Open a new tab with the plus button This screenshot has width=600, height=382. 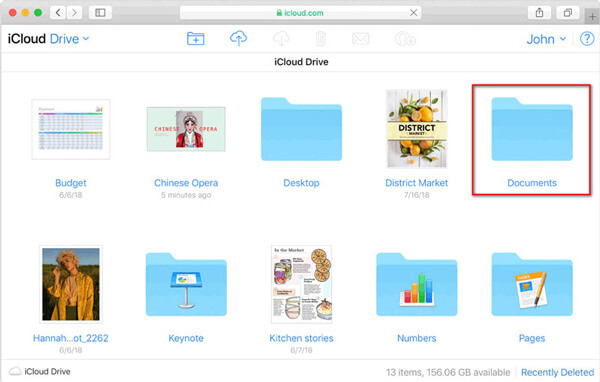click(x=592, y=17)
